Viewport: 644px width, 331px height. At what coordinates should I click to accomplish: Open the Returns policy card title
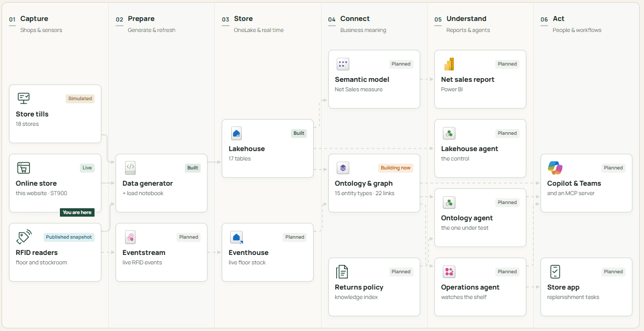(359, 287)
